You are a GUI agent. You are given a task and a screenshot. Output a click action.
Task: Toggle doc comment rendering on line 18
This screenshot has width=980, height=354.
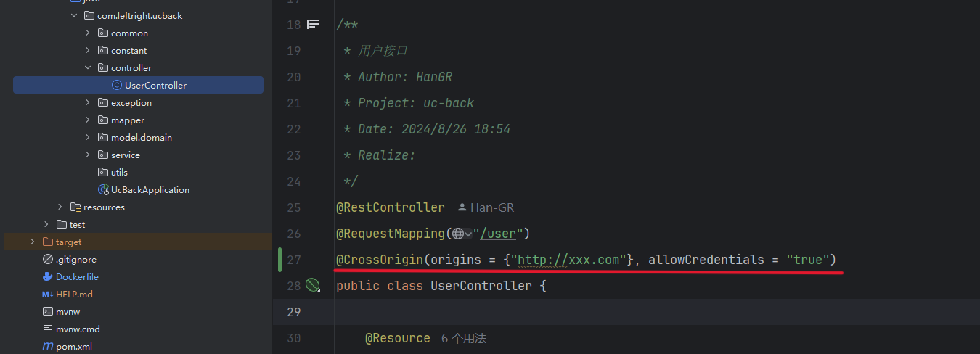pyautogui.click(x=313, y=25)
